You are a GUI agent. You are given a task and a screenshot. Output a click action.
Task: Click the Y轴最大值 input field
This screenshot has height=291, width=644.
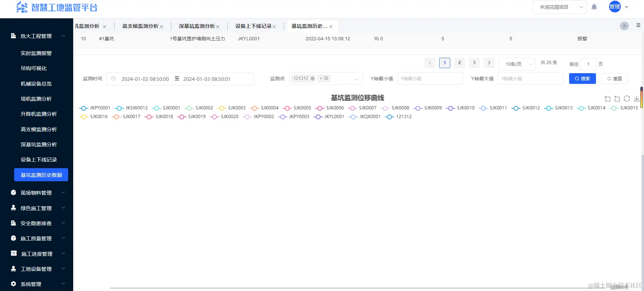coord(531,79)
